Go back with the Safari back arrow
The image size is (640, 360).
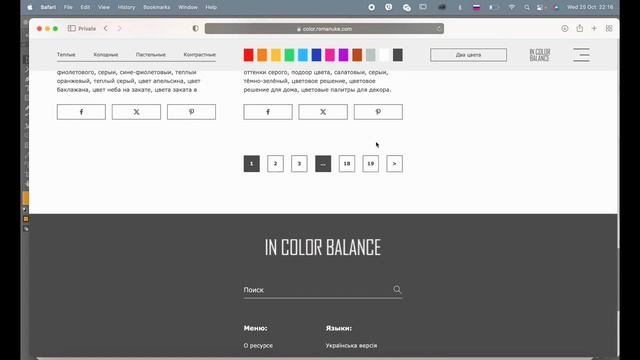click(x=106, y=29)
